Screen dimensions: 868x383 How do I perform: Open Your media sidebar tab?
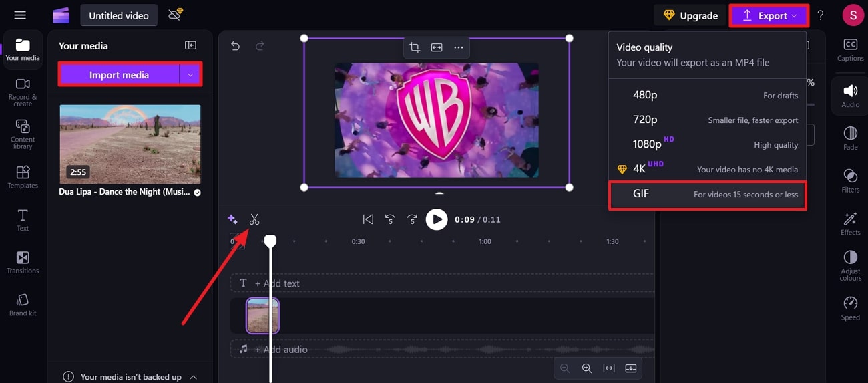23,50
